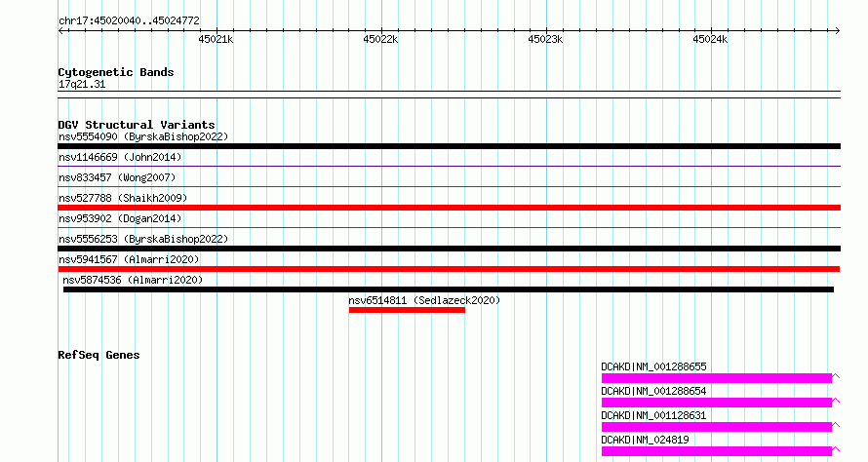Click the right arrow end of the ruler
This screenshot has height=462, width=868.
click(838, 31)
